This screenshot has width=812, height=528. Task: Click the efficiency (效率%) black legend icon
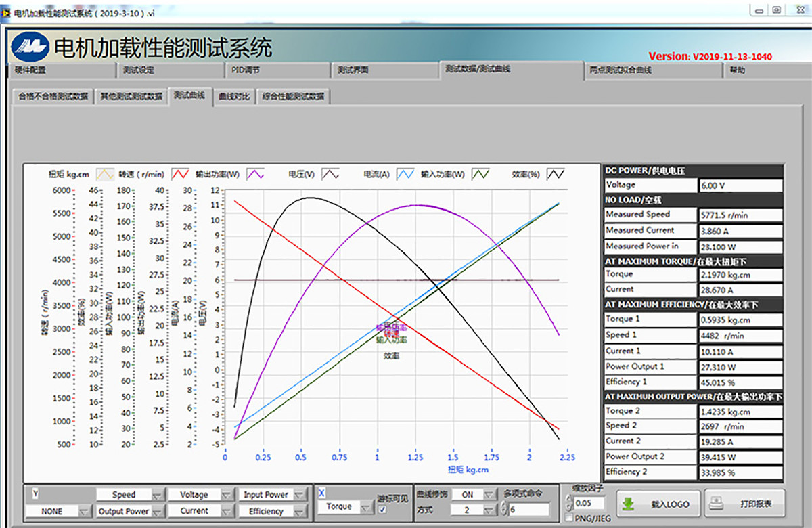pos(556,174)
